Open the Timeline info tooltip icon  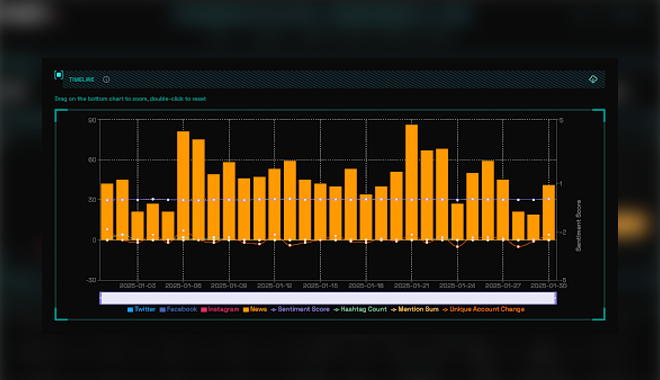106,80
